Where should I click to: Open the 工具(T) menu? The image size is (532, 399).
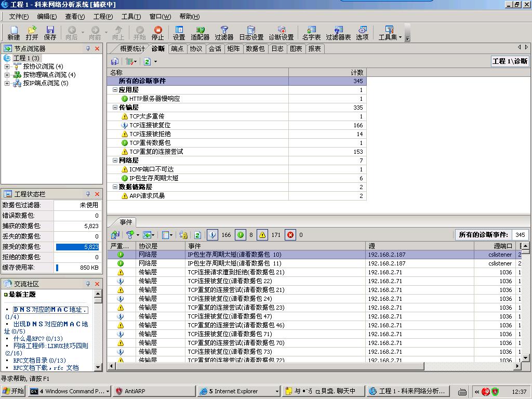tap(131, 17)
